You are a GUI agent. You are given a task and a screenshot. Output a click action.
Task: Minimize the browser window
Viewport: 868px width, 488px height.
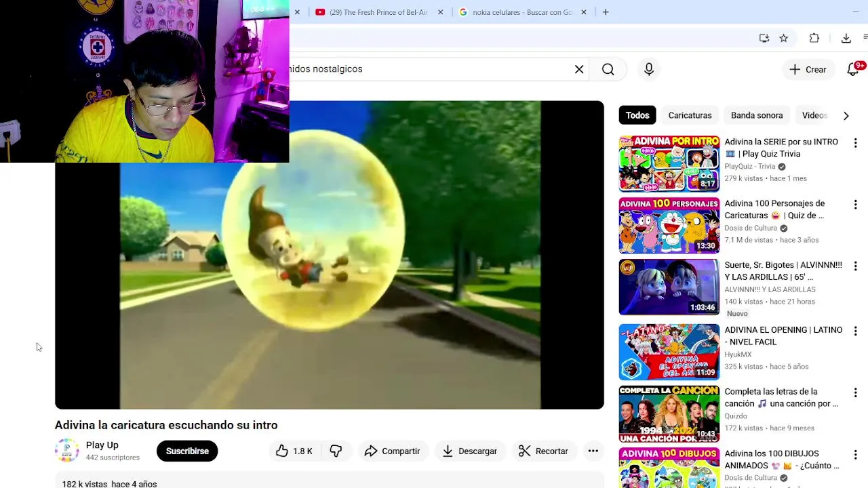[855, 12]
